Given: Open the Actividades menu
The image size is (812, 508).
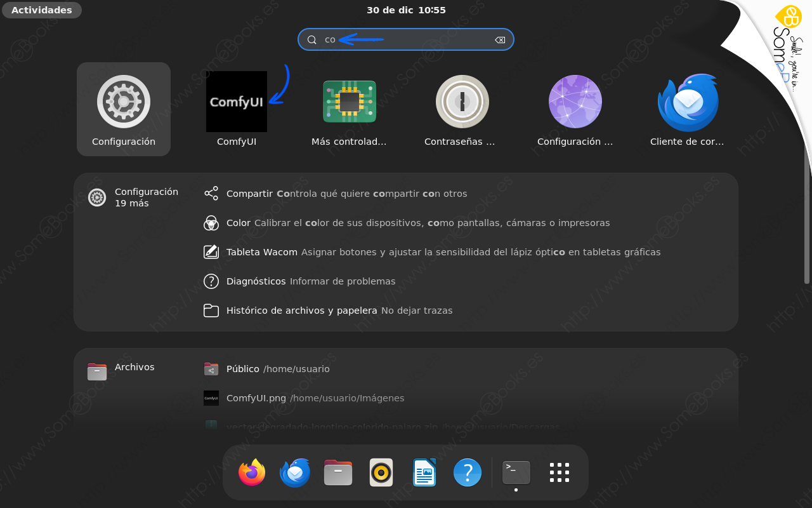Looking at the screenshot, I should [x=41, y=10].
